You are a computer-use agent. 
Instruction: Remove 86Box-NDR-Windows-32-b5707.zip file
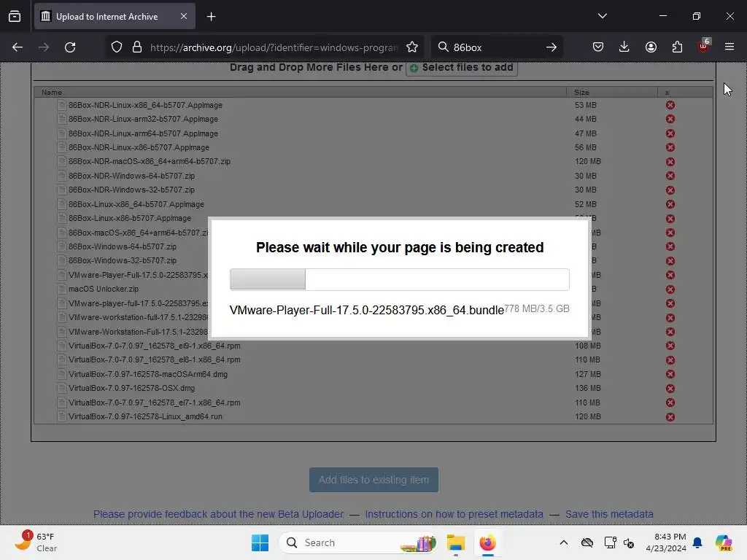coord(670,190)
